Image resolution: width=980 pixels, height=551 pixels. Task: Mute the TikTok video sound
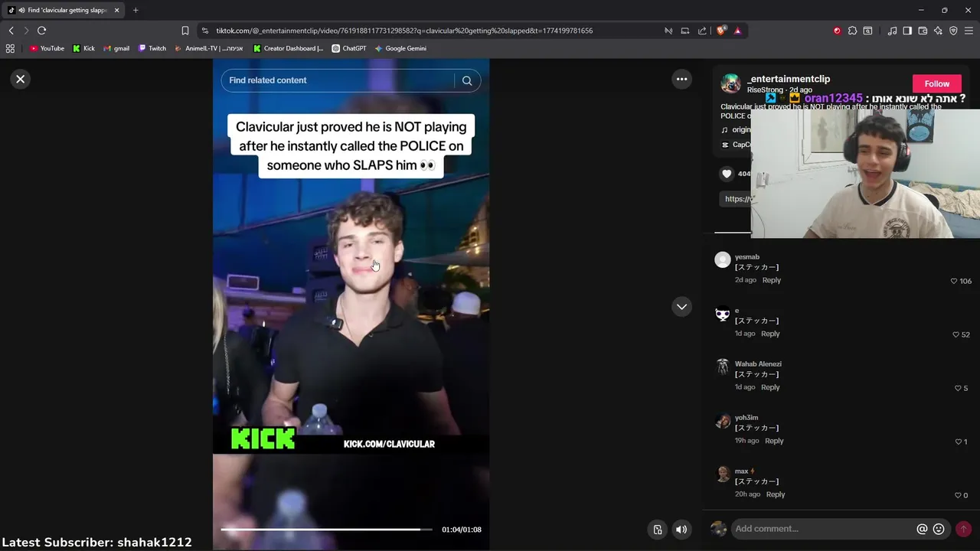[x=681, y=530]
